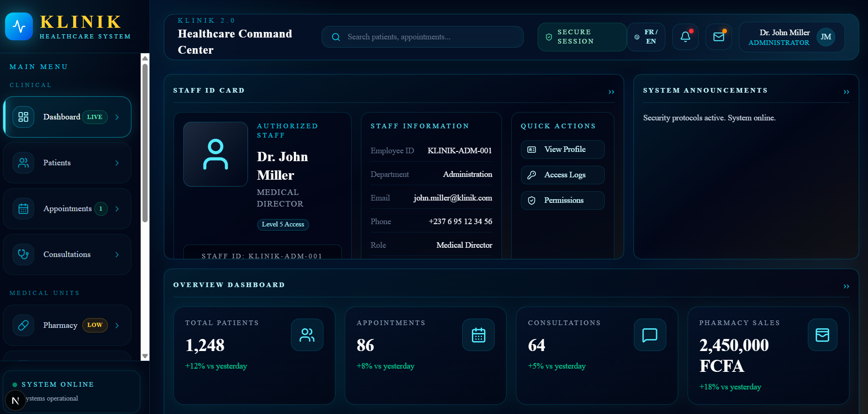This screenshot has width=868, height=414.
Task: Click the Pharmacy Sales wallet icon
Action: click(822, 335)
